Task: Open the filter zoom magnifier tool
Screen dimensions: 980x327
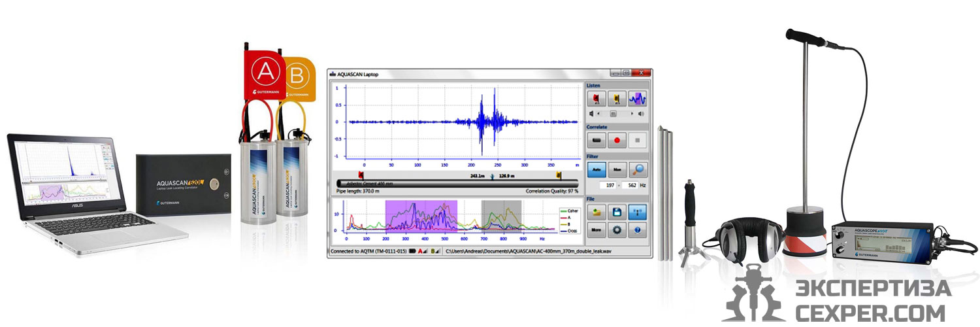Action: (638, 170)
